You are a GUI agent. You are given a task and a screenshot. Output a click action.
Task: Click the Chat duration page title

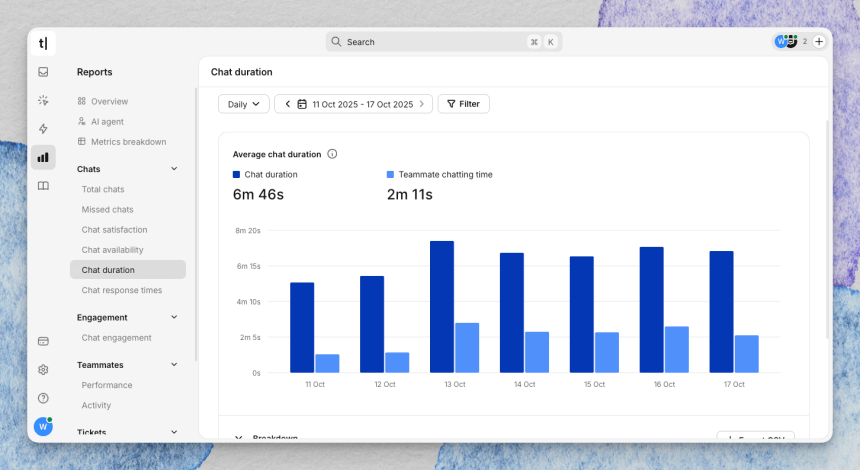pos(242,72)
